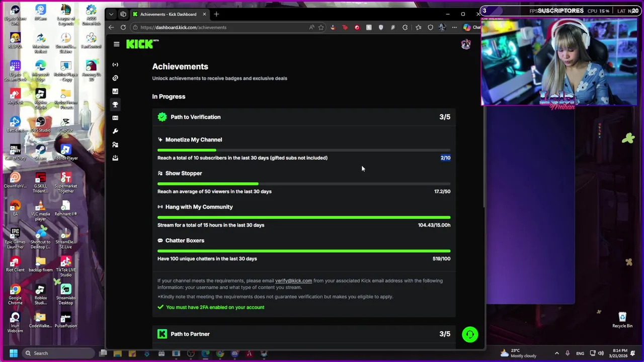Open the verify@kick.com email link
This screenshot has width=644, height=362.
[x=293, y=281]
